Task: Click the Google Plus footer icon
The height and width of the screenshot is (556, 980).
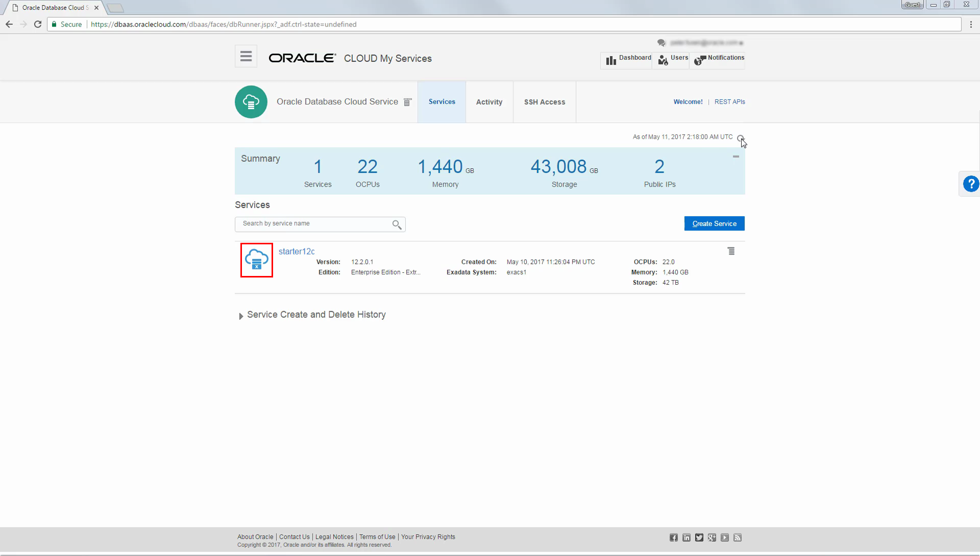Action: 712,538
